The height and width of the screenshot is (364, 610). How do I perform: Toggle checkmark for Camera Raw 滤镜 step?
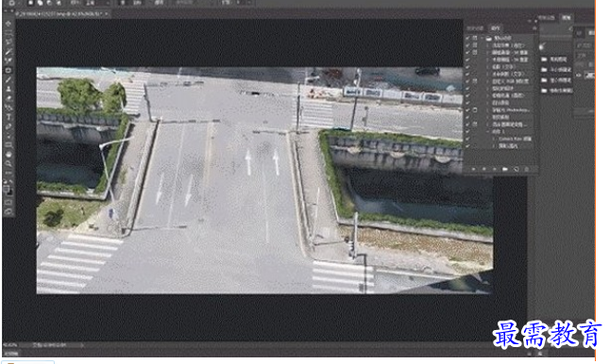tap(468, 139)
